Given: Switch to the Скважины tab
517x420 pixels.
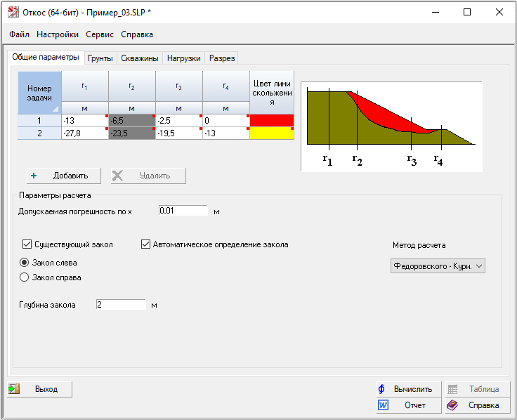Looking at the screenshot, I should click(x=139, y=58).
